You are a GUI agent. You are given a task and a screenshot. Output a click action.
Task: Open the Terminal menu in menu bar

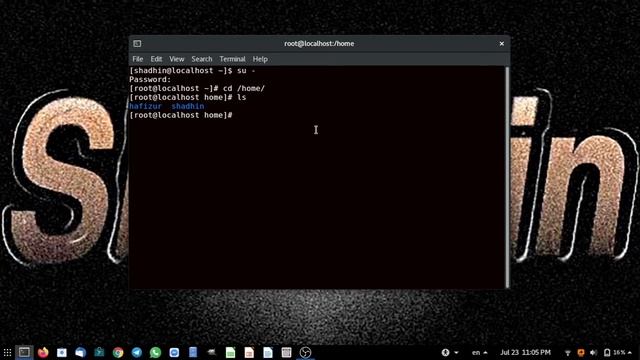coord(232,59)
